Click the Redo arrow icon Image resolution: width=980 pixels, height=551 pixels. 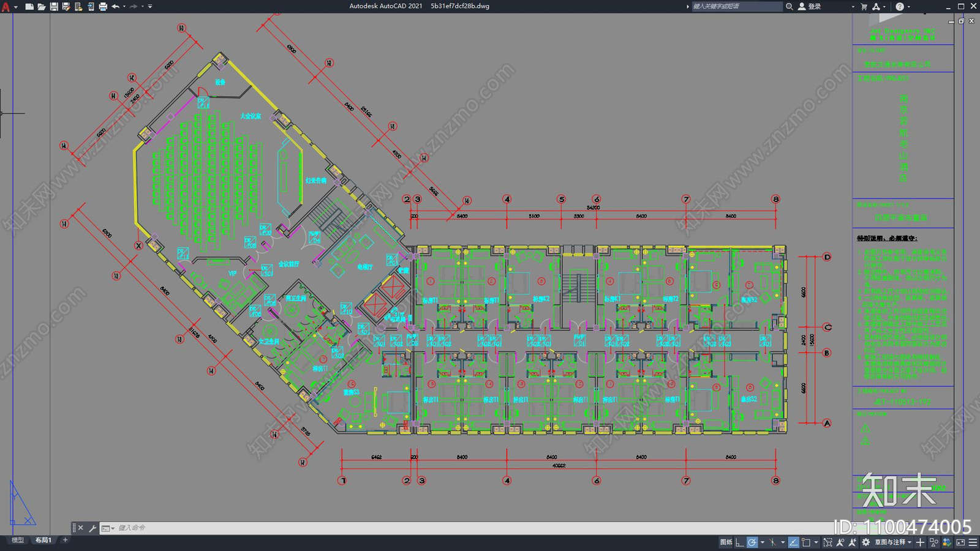[134, 7]
